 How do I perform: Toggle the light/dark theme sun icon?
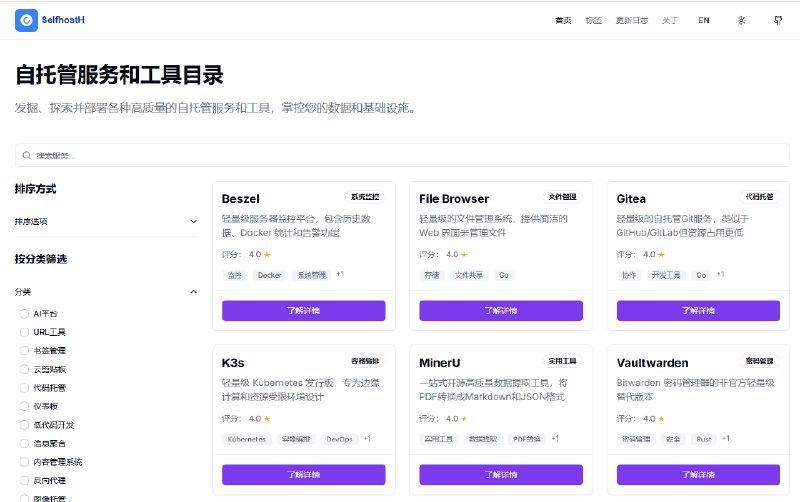click(x=741, y=20)
